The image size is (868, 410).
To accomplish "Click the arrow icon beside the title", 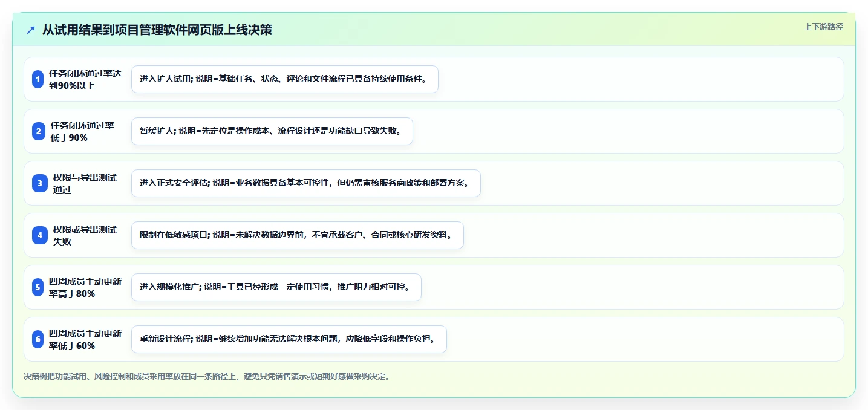I will (31, 30).
